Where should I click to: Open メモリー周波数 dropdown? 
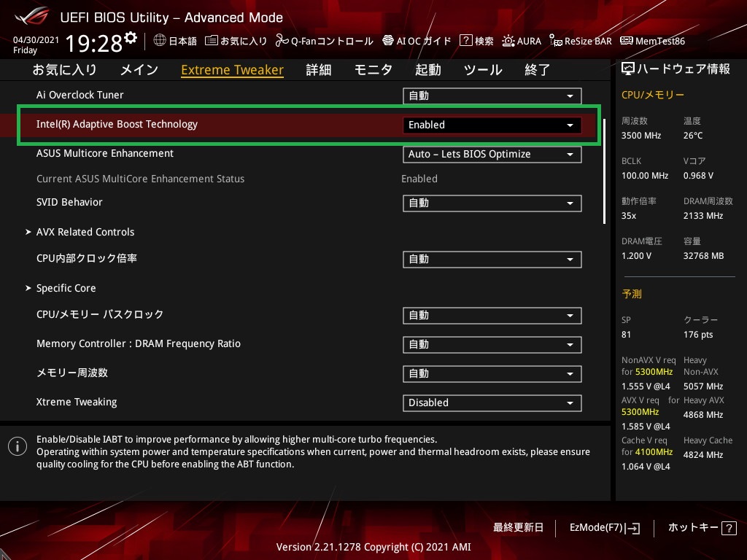[x=492, y=374]
